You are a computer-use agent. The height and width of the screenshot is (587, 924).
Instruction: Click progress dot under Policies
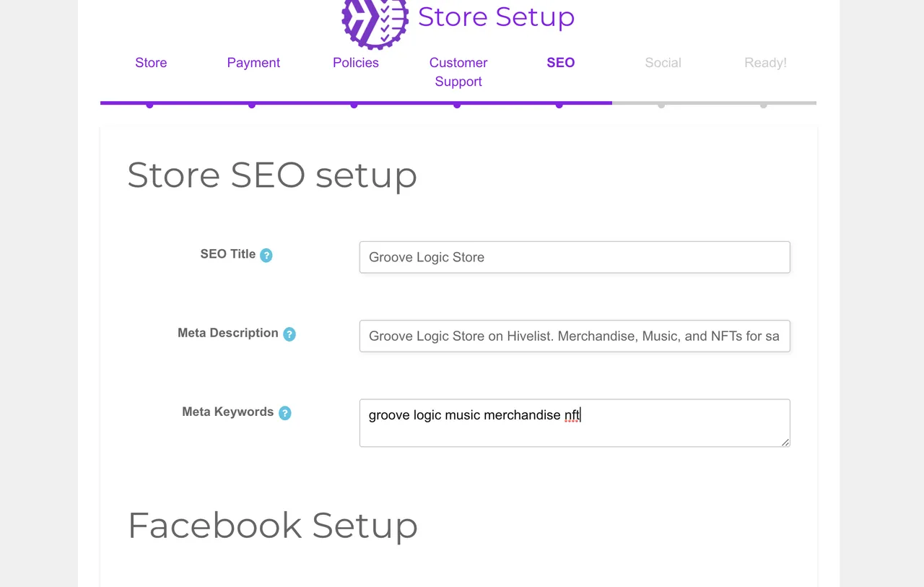coord(354,105)
